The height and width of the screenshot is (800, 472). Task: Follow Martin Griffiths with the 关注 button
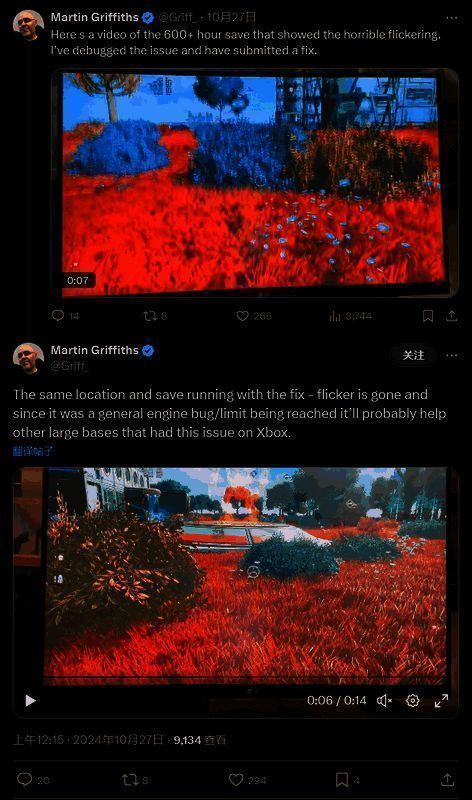[x=413, y=355]
